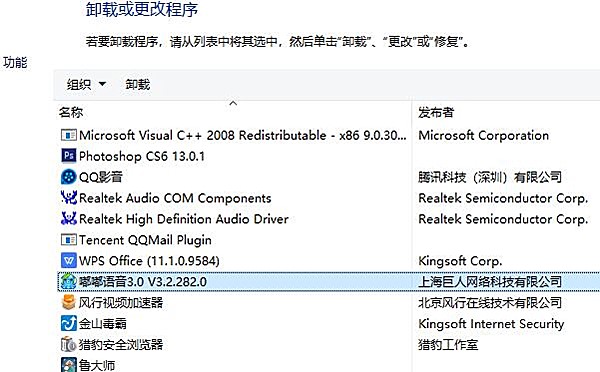
Task: Open the 组织 dropdown menu
Action: (x=86, y=84)
